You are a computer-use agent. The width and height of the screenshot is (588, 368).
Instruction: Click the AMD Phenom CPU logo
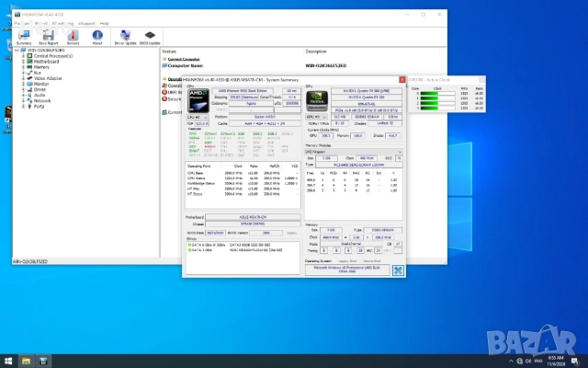click(198, 100)
